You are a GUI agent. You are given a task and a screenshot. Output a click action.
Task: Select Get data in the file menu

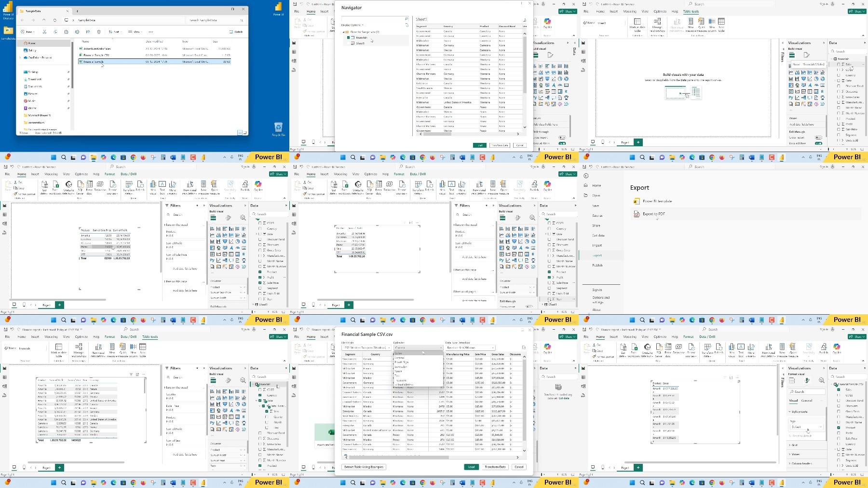coord(598,236)
